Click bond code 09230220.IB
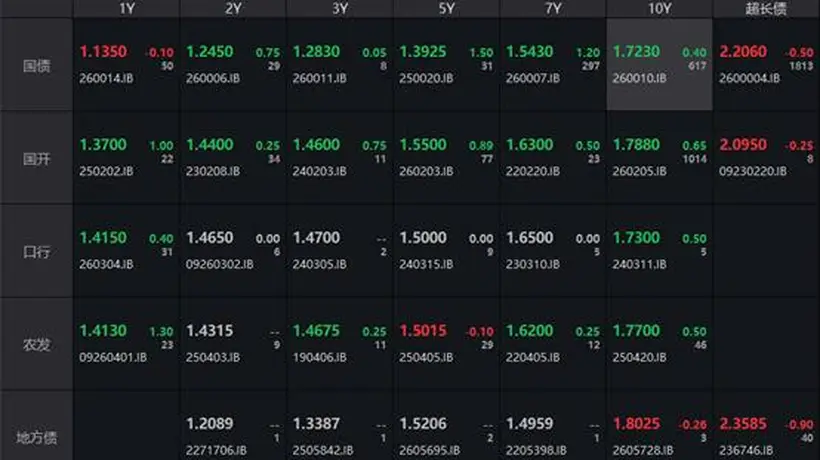The image size is (820, 460). [753, 171]
